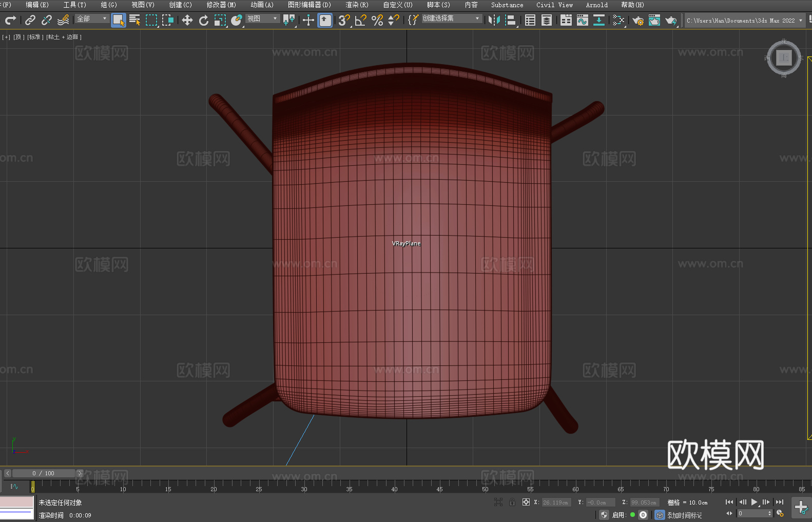The image size is (812, 522).
Task: Open the 修改器(M) menu
Action: coord(221,5)
